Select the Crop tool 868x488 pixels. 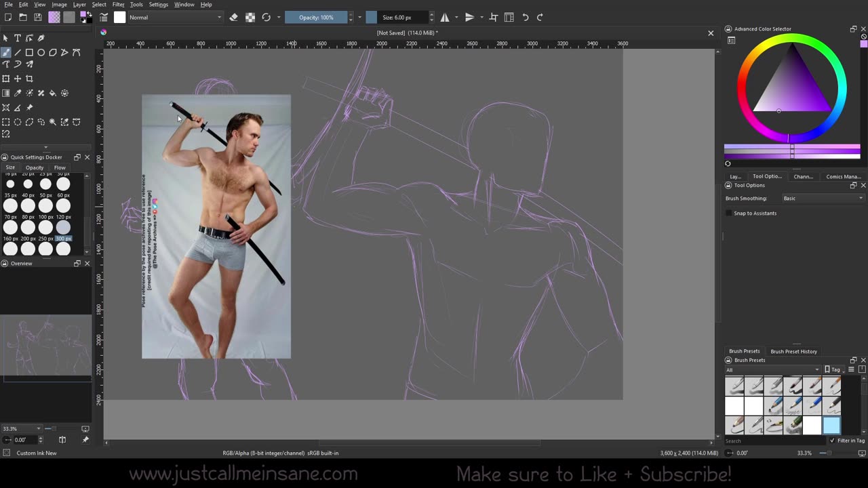pos(29,79)
